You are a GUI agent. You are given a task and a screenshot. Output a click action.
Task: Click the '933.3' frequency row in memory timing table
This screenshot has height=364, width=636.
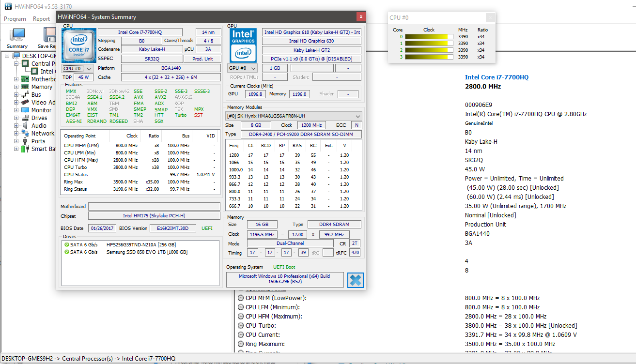pyautogui.click(x=294, y=177)
